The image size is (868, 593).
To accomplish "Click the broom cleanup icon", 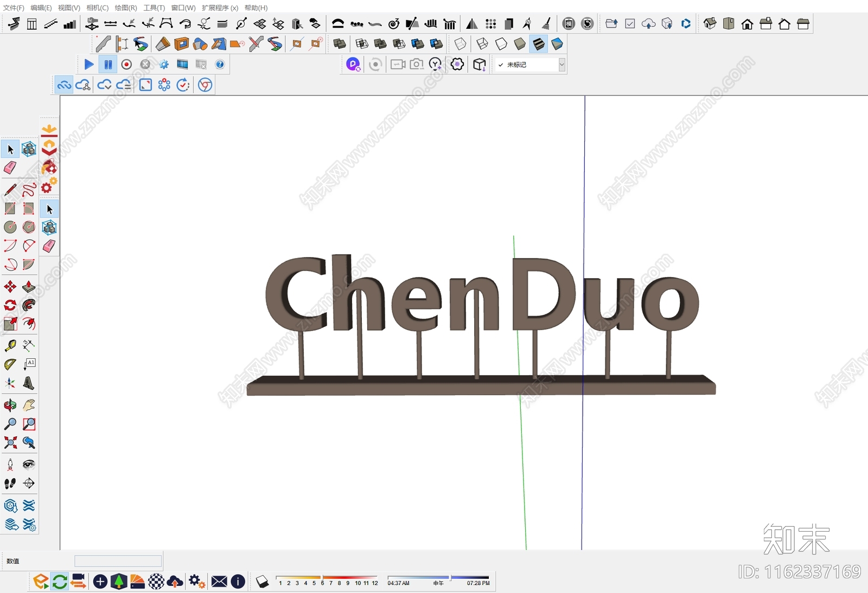I will pyautogui.click(x=546, y=24).
